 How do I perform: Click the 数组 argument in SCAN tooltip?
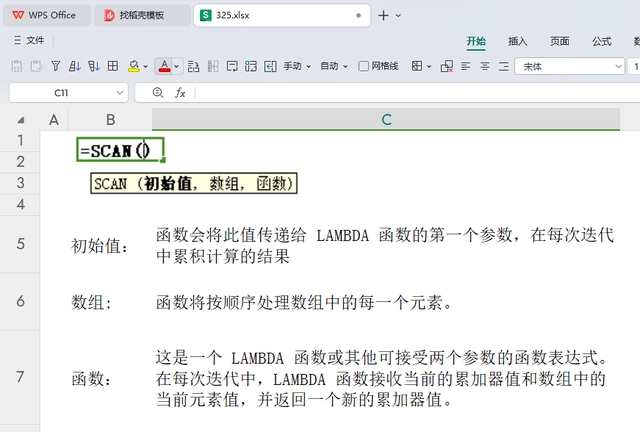(x=224, y=183)
